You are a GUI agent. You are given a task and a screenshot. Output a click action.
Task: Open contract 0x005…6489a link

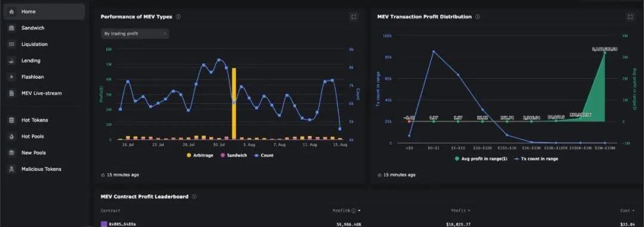coord(122,224)
